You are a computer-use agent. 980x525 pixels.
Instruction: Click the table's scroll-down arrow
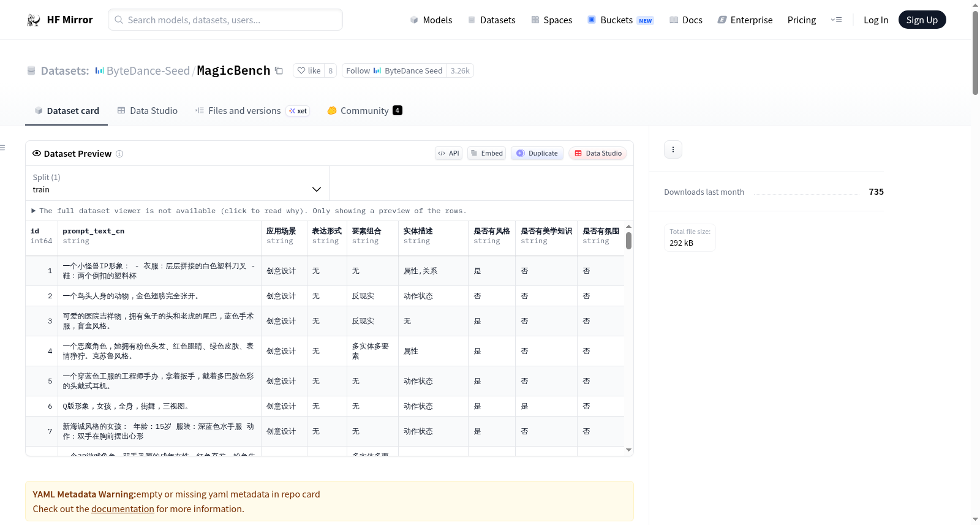(x=628, y=450)
